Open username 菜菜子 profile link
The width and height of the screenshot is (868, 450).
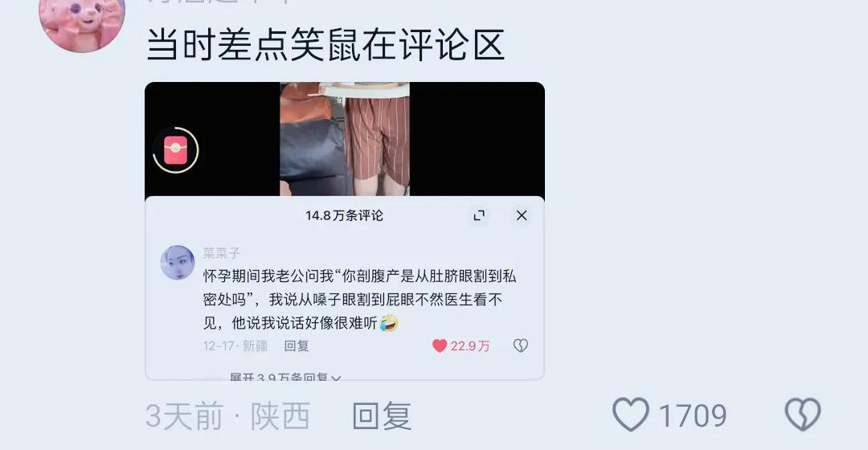click(222, 253)
